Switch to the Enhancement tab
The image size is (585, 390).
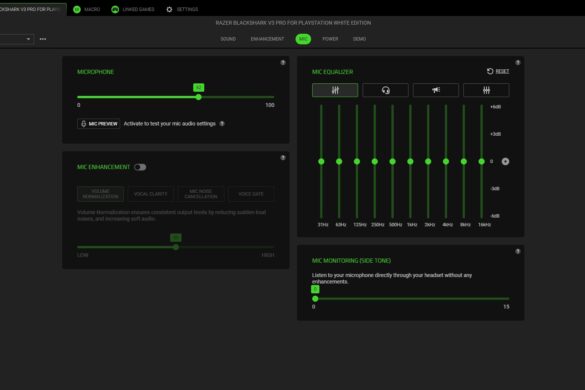pyautogui.click(x=267, y=39)
